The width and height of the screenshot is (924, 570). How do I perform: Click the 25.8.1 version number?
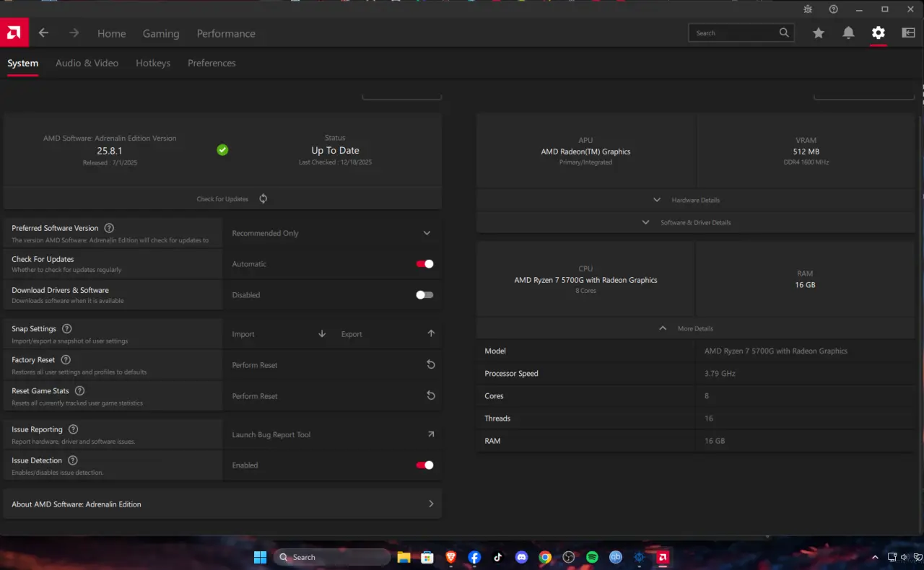[110, 150]
